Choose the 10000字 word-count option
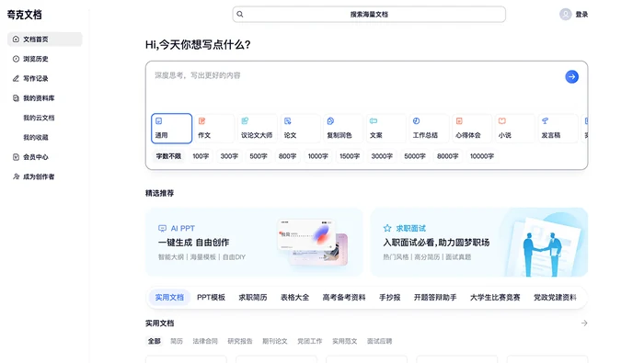This screenshot has width=644, height=363. pyautogui.click(x=482, y=156)
